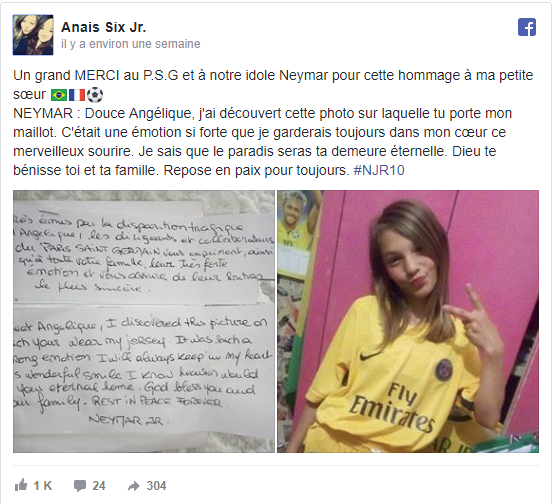Open the Anais Six Jr. author name
The width and height of the screenshot is (554, 504).
(x=104, y=27)
